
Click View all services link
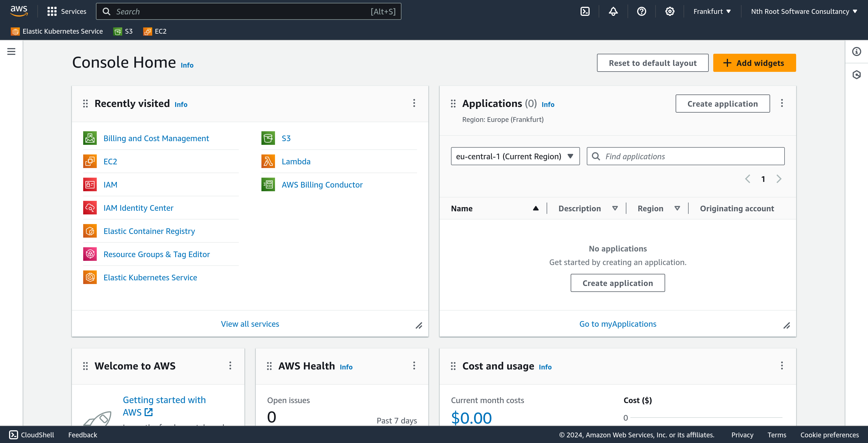250,324
